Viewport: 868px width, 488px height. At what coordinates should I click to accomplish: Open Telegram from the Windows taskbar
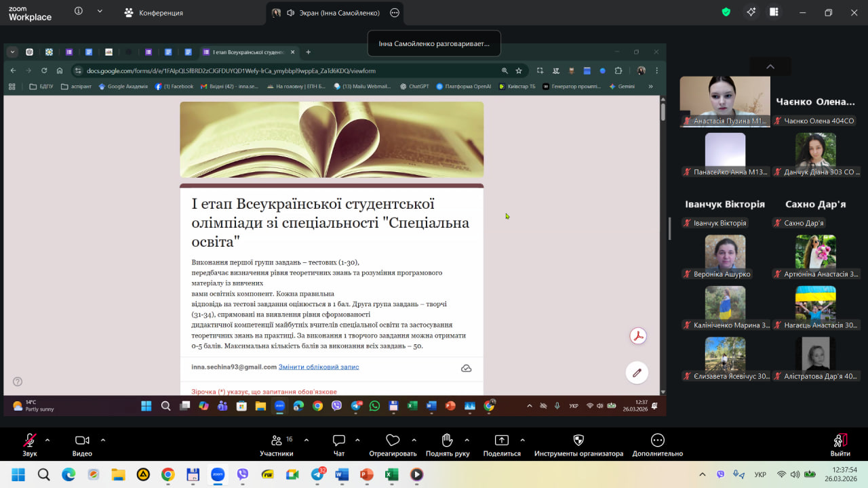(317, 474)
